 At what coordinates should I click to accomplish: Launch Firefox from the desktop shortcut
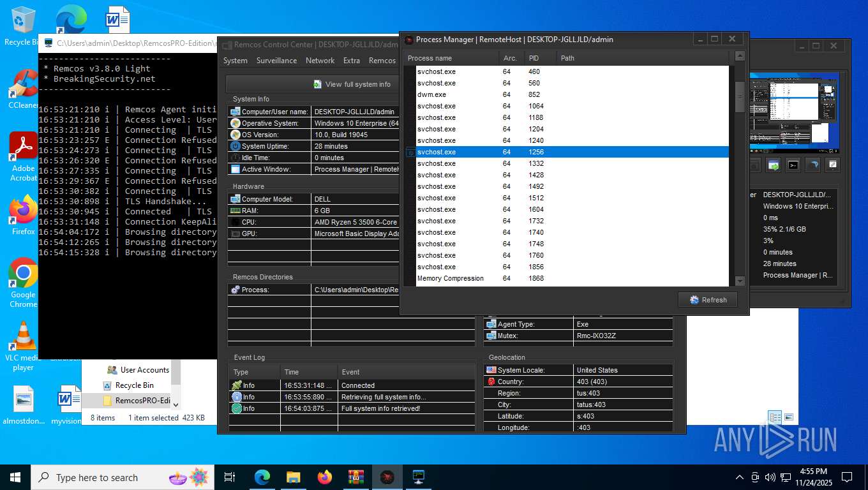(x=23, y=215)
